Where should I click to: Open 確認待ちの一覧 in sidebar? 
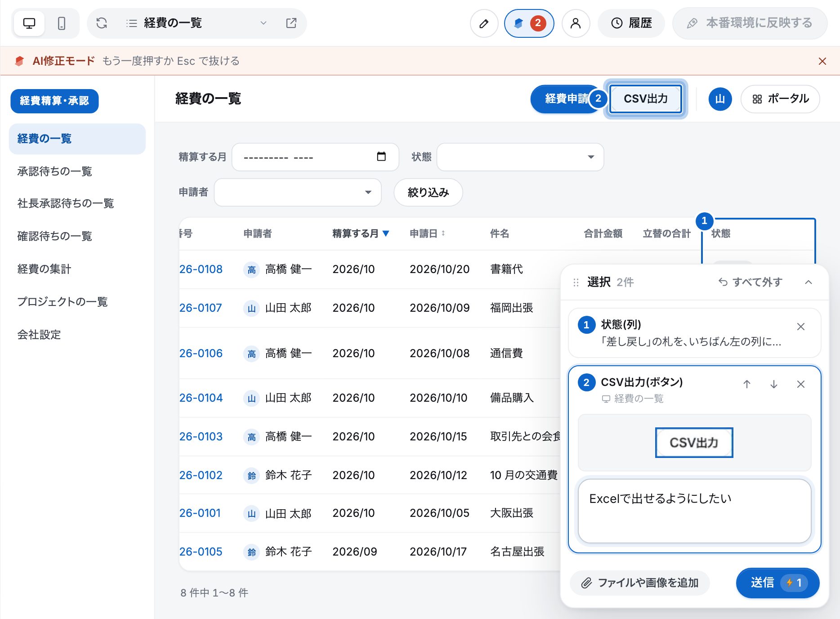coord(77,236)
